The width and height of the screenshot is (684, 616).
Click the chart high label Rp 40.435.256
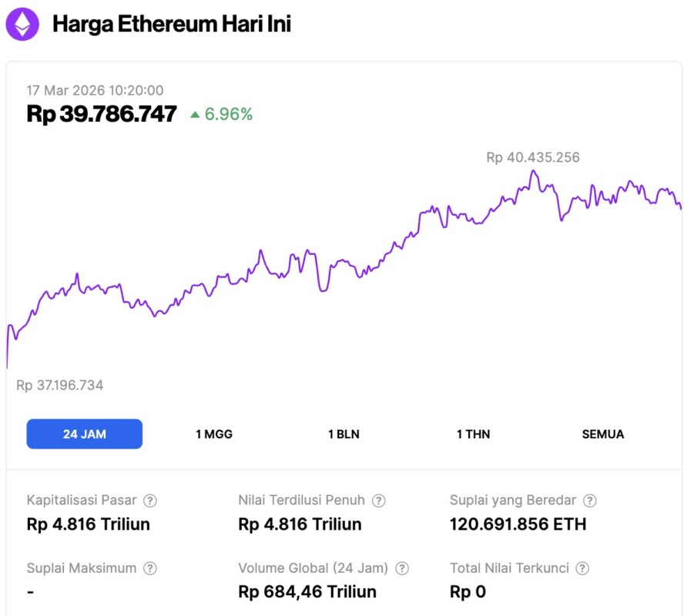(x=533, y=158)
